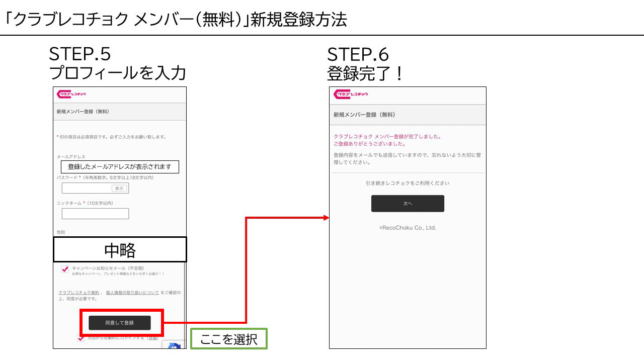644x362 pixels.
Task: Open the 個人情報の取り扱いについて link
Action: [132, 292]
